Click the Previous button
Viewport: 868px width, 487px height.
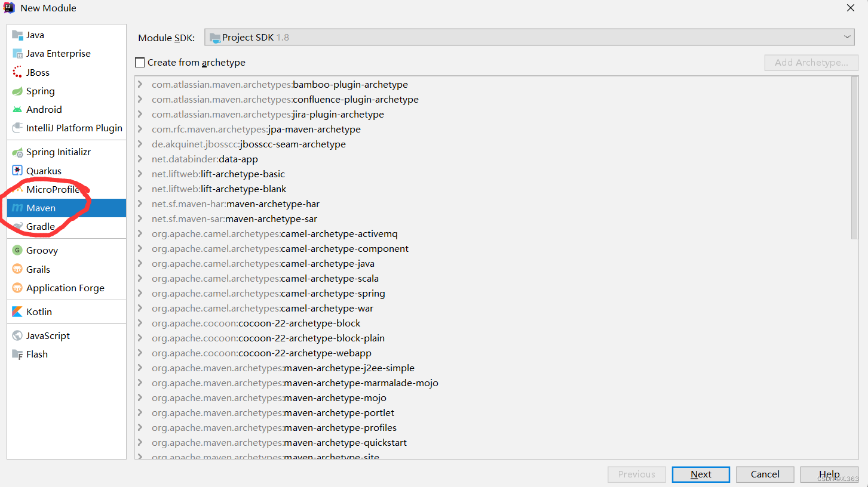(x=637, y=474)
